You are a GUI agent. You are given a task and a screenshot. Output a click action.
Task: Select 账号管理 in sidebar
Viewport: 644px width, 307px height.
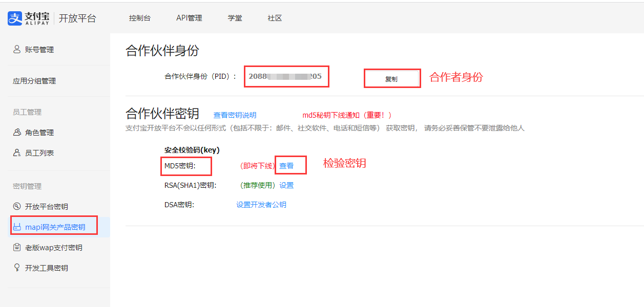39,50
